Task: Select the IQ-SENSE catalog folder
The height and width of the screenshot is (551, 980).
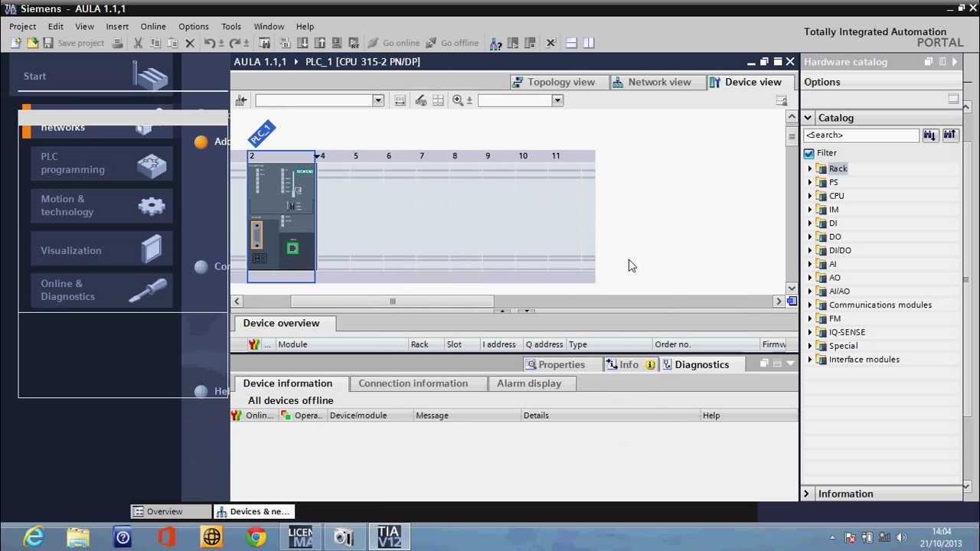Action: click(847, 332)
